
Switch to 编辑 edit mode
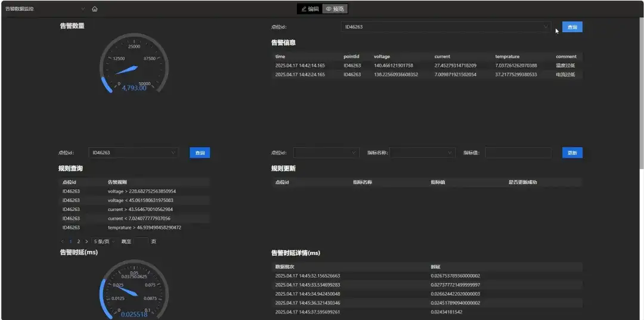click(x=310, y=8)
